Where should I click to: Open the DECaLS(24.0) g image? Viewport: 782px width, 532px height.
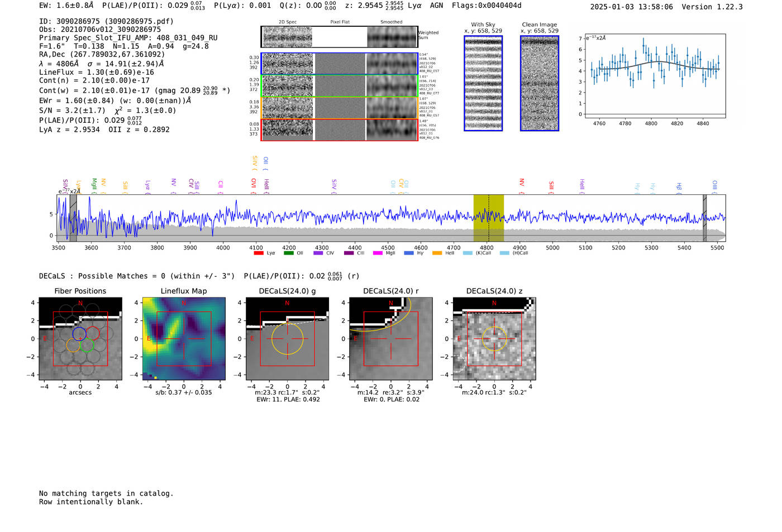click(x=287, y=338)
